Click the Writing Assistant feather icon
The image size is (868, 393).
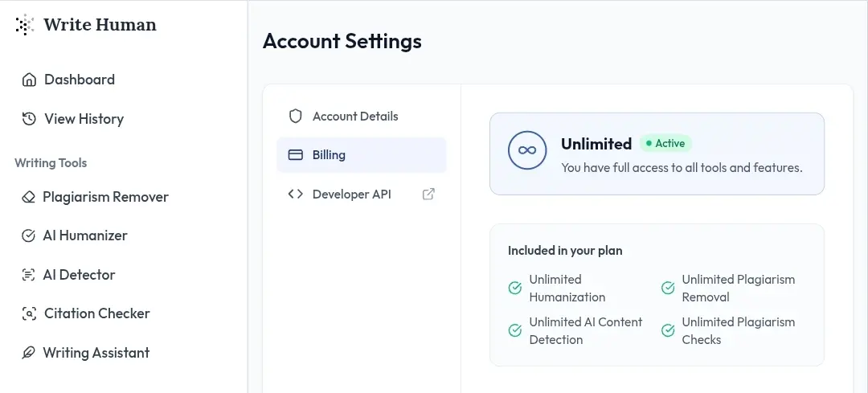(x=28, y=353)
